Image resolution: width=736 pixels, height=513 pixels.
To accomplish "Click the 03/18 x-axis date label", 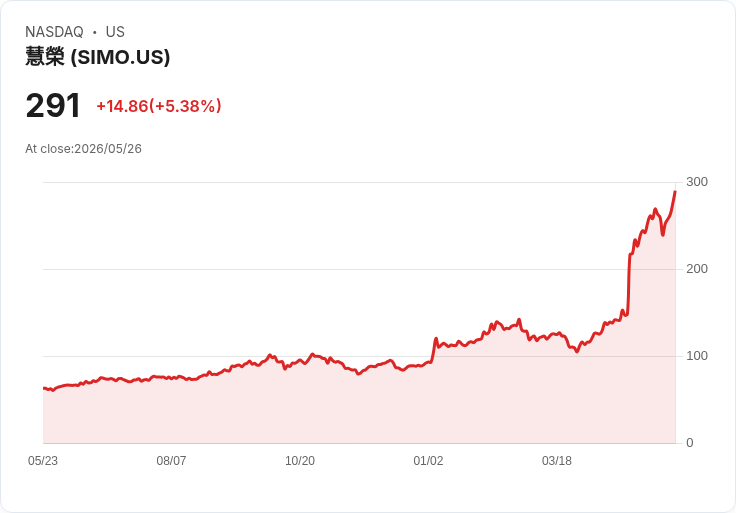I will pos(557,461).
